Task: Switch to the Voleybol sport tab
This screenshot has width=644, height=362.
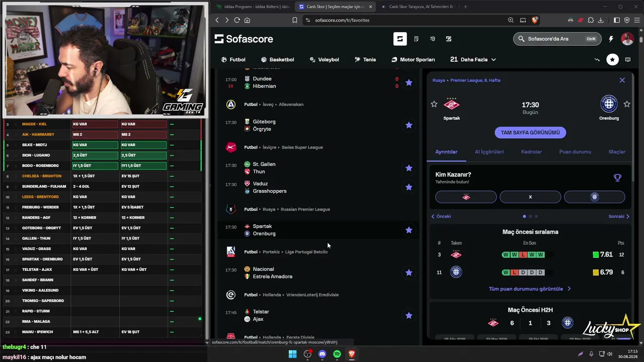Action: (324, 59)
